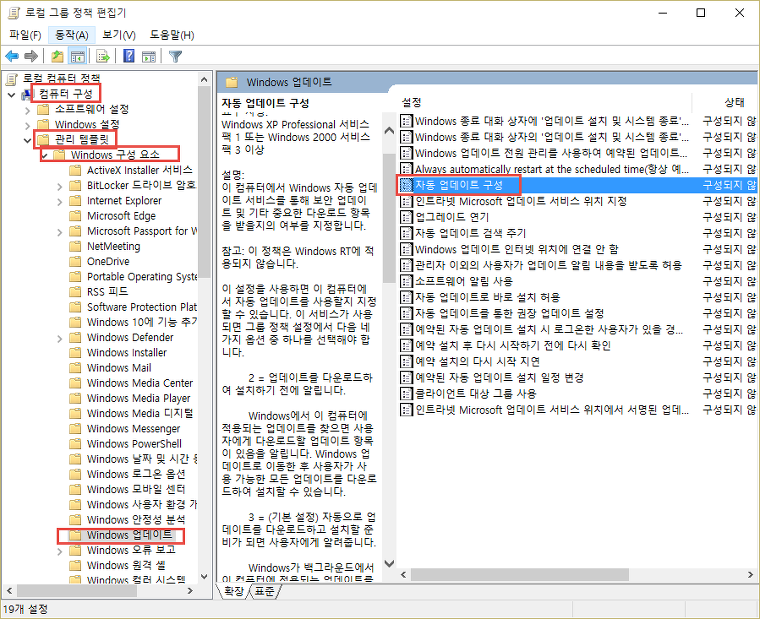This screenshot has height=619, width=760.
Task: Select the Windows Media Player folder
Action: pos(139,398)
